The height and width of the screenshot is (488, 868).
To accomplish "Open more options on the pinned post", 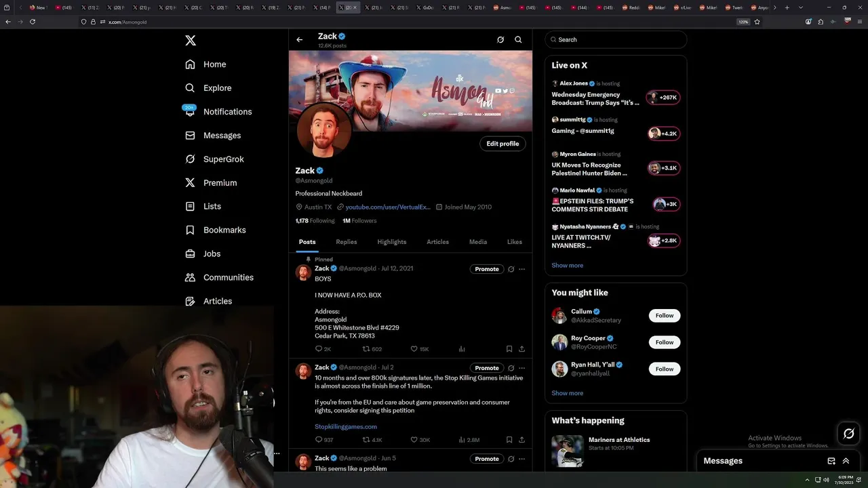I will pyautogui.click(x=521, y=269).
